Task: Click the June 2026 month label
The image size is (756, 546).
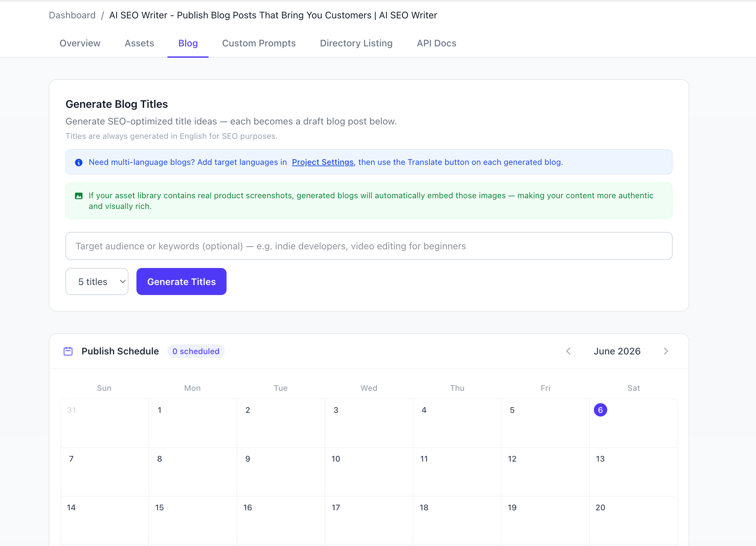Action: [617, 351]
